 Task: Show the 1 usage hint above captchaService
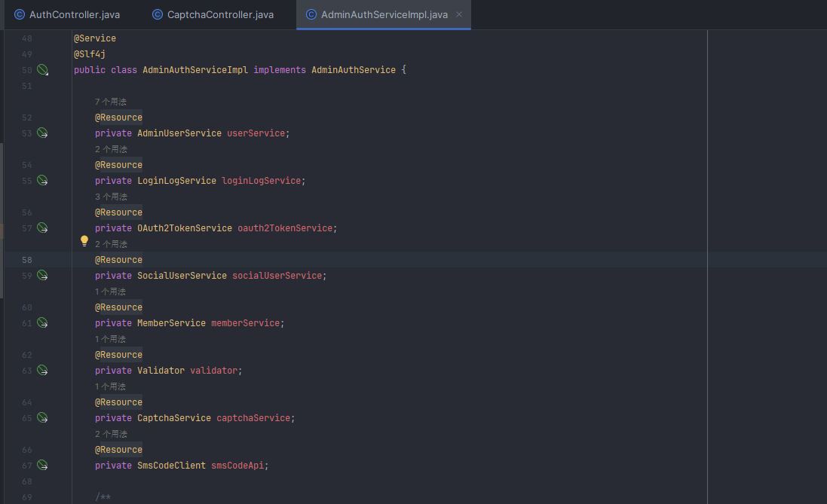point(110,386)
